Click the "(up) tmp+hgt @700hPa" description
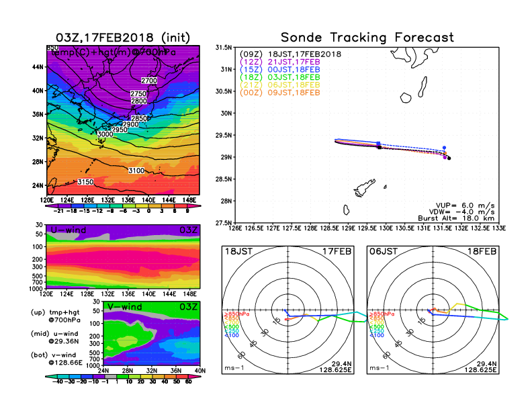The height and width of the screenshot is (411, 532). click(x=55, y=316)
